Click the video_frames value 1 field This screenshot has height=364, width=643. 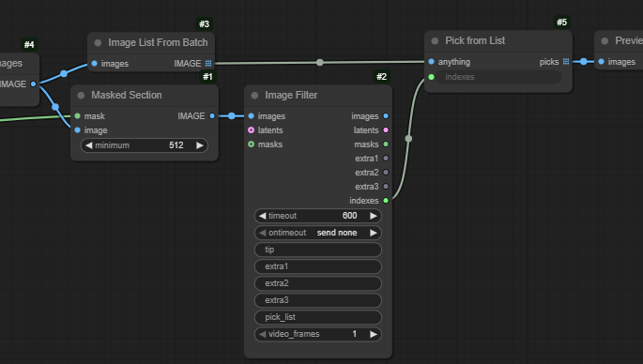click(x=318, y=334)
